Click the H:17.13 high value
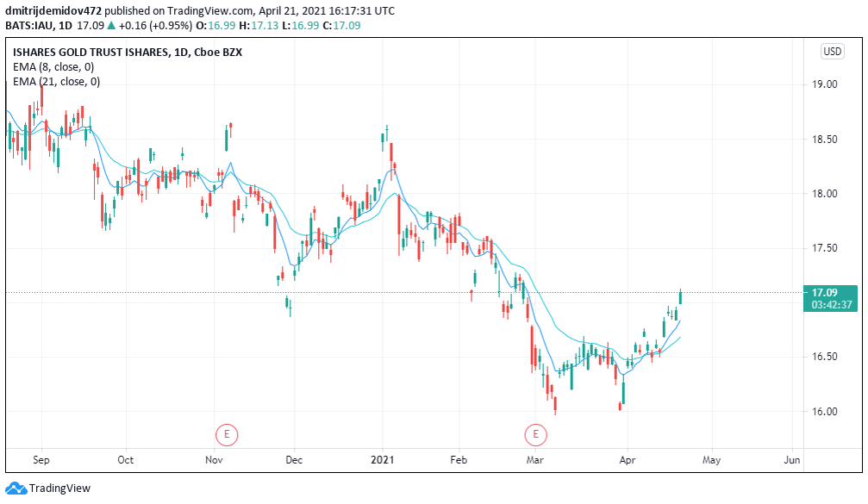This screenshot has width=868, height=504. coord(259,26)
